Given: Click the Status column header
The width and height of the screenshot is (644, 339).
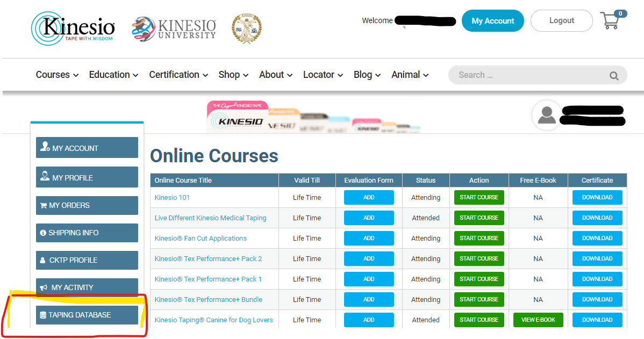Looking at the screenshot, I should point(426,180).
